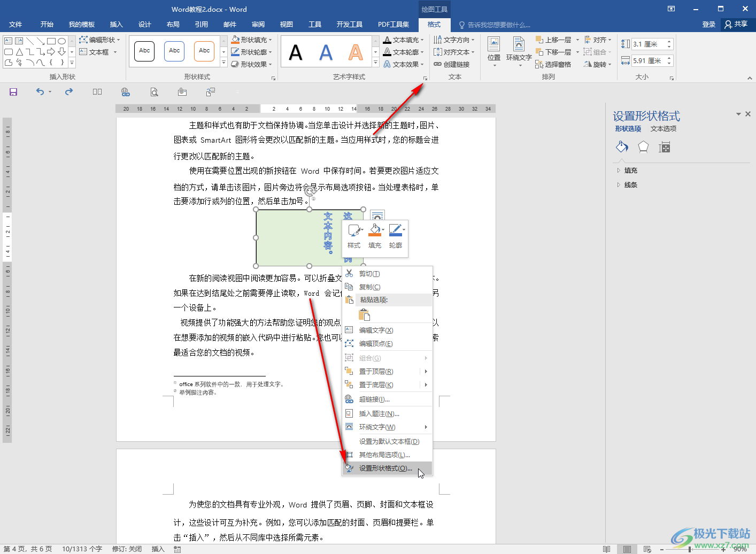Click the Create Link (创建链接) button
Image resolution: width=756 pixels, height=554 pixels.
click(x=452, y=64)
